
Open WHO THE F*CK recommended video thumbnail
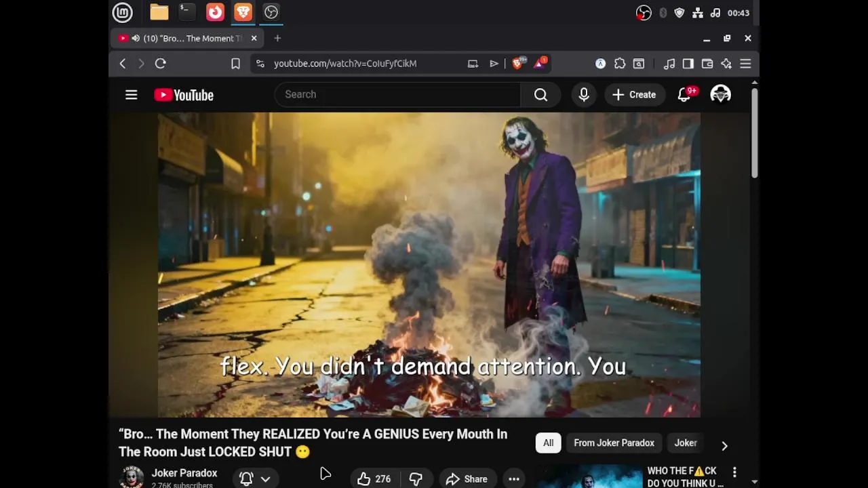[x=589, y=476]
